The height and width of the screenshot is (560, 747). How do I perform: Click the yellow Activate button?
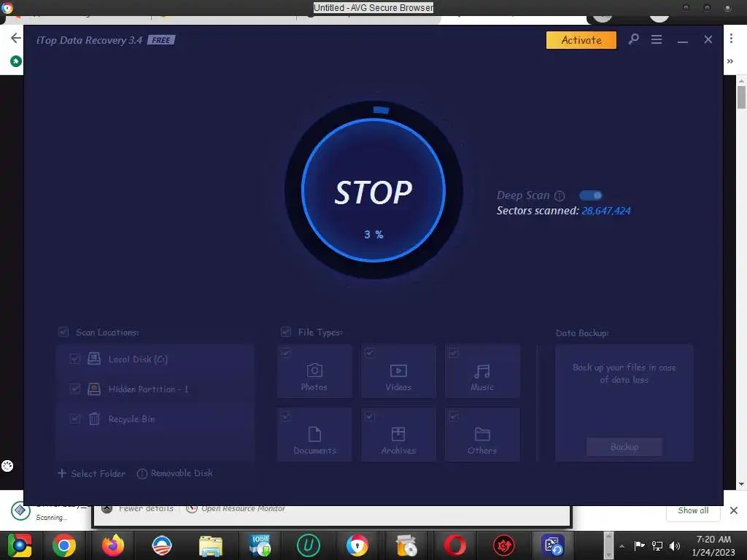(x=581, y=40)
